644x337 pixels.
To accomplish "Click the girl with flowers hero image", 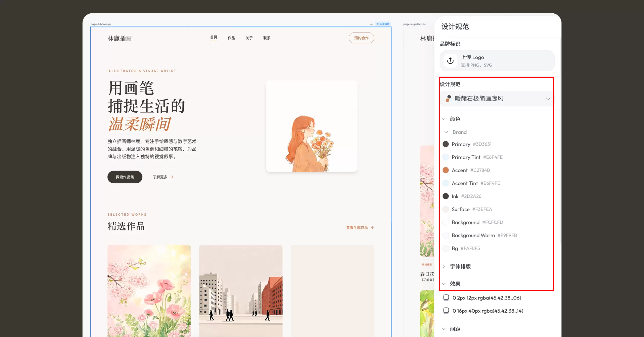I will click(x=312, y=126).
